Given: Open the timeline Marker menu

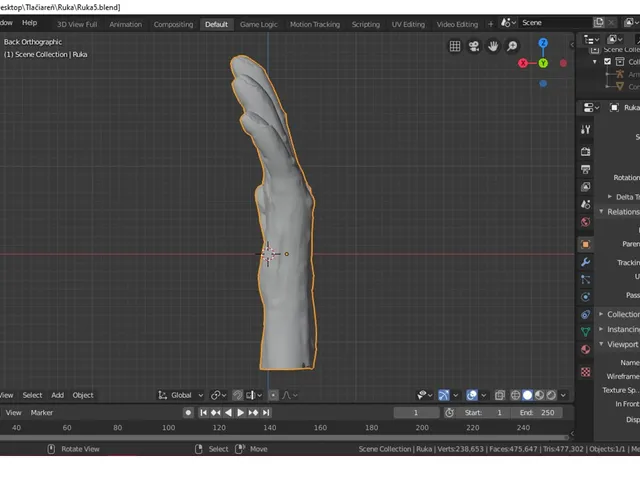Looking at the screenshot, I should (x=42, y=413).
